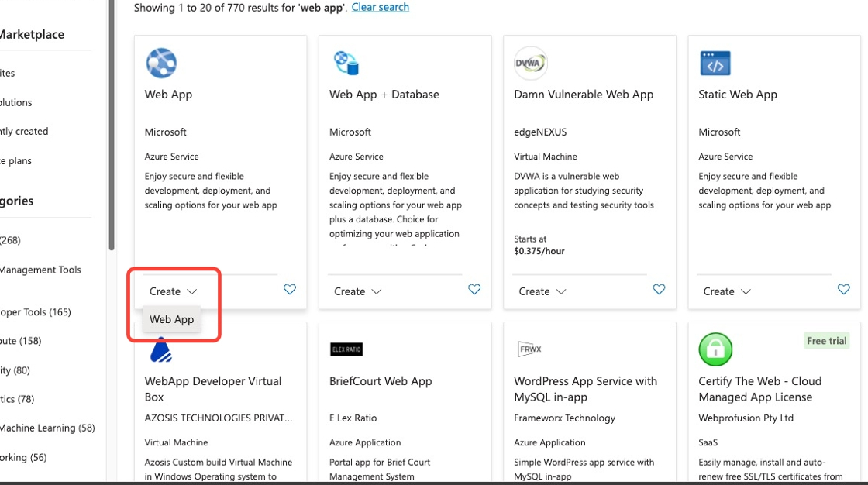Click the Elex Ratio logo on BriefCourt Web App

tap(346, 349)
